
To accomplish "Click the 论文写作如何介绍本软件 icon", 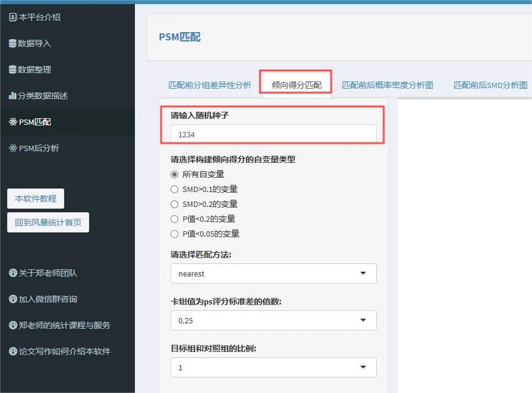I will 13,351.
